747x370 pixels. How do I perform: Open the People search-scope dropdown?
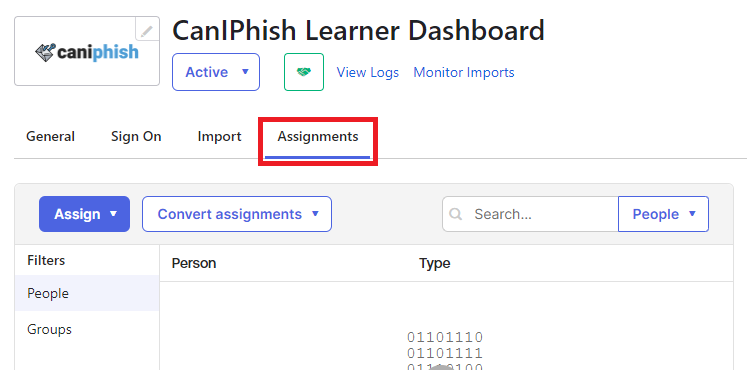pos(664,214)
